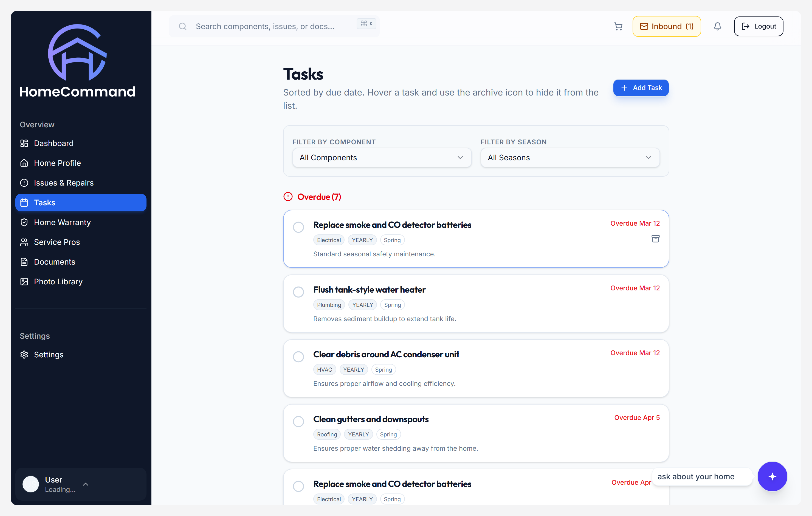
Task: Archive the first smoke detector batteries task
Action: click(x=655, y=239)
